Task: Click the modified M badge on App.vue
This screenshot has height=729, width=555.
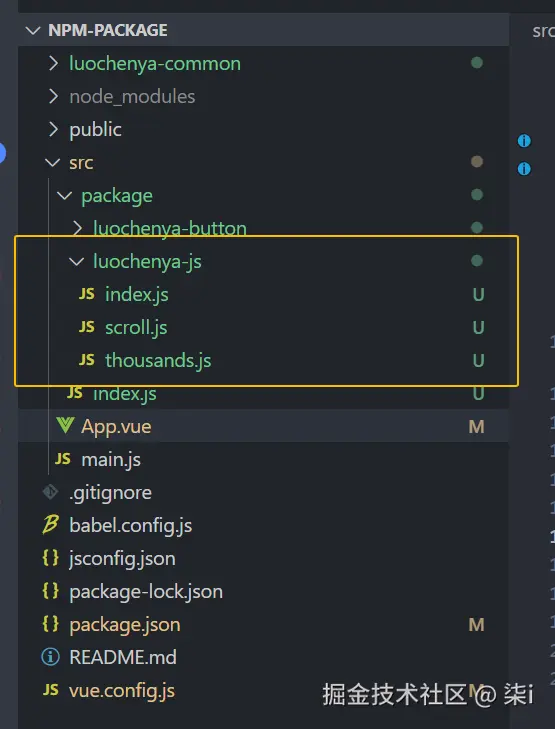Action: coord(476,426)
